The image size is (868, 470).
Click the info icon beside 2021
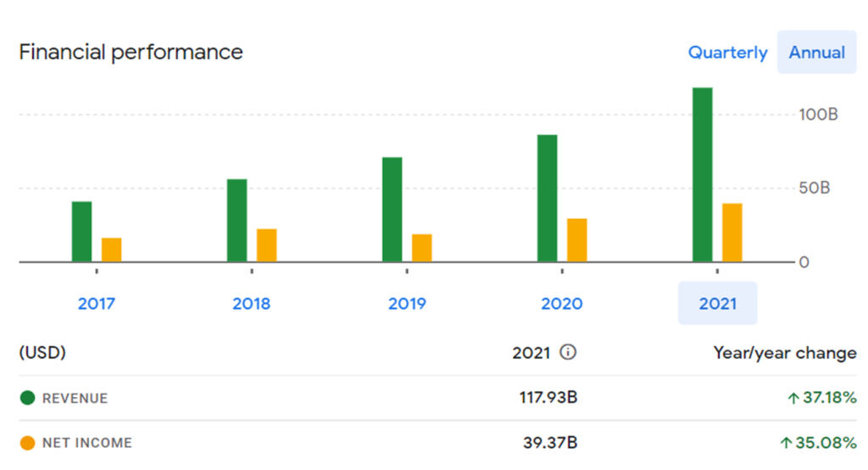pyautogui.click(x=568, y=352)
